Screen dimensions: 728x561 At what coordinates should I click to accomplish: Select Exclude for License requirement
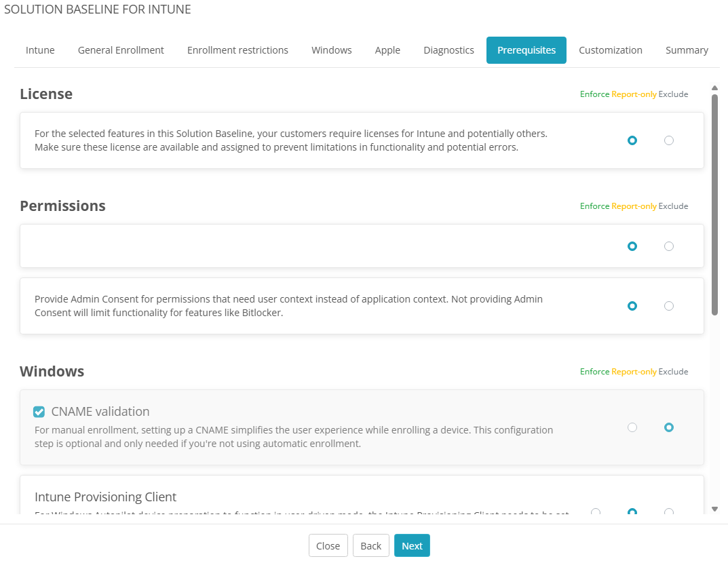click(669, 140)
